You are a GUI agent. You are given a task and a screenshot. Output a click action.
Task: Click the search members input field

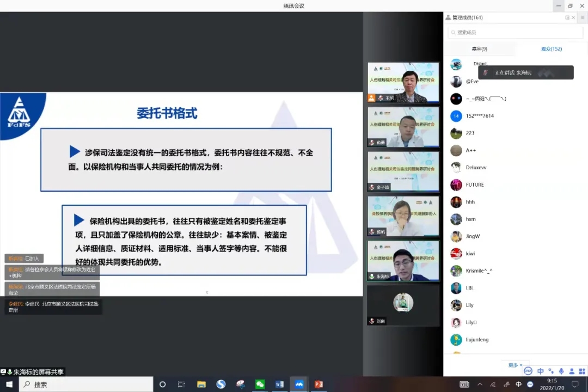[515, 33]
